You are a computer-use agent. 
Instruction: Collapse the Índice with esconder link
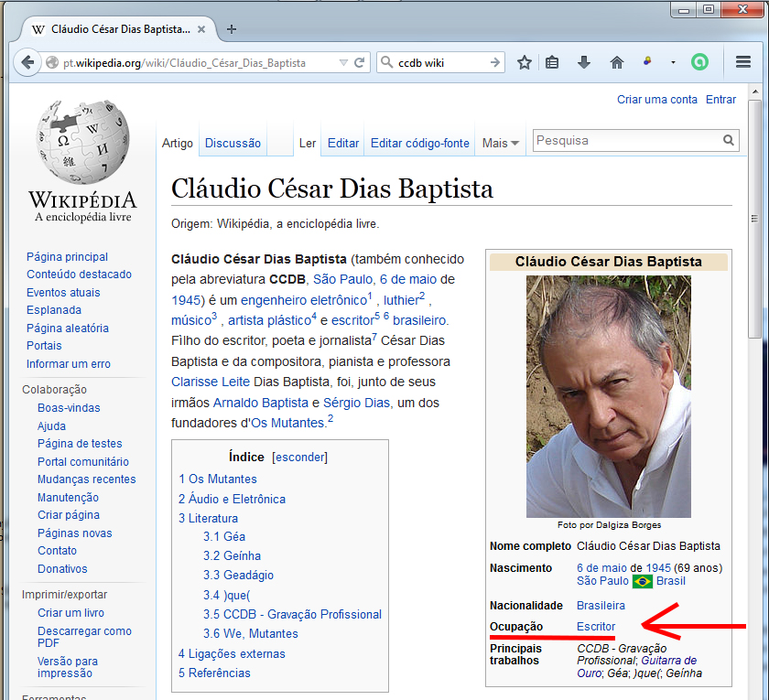299,457
